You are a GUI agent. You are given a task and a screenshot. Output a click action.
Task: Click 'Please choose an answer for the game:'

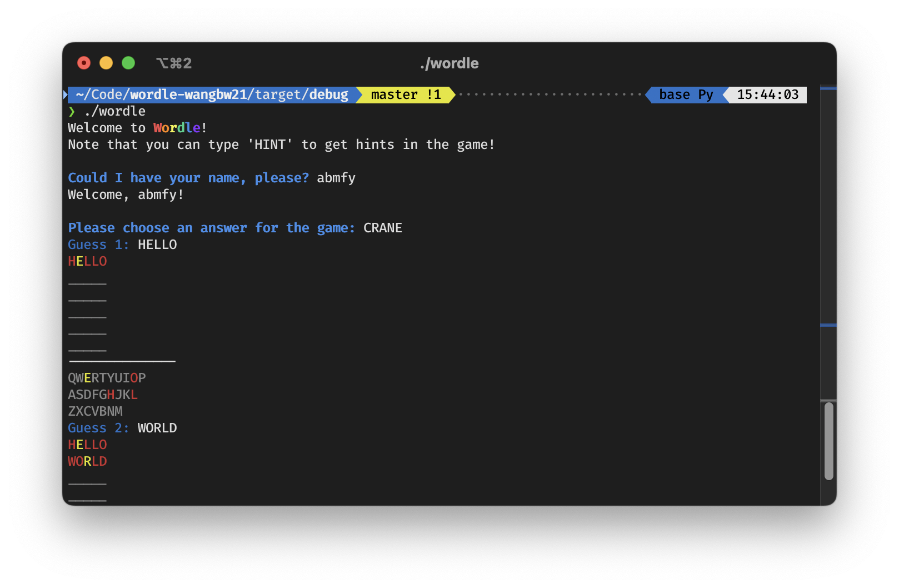tap(212, 228)
